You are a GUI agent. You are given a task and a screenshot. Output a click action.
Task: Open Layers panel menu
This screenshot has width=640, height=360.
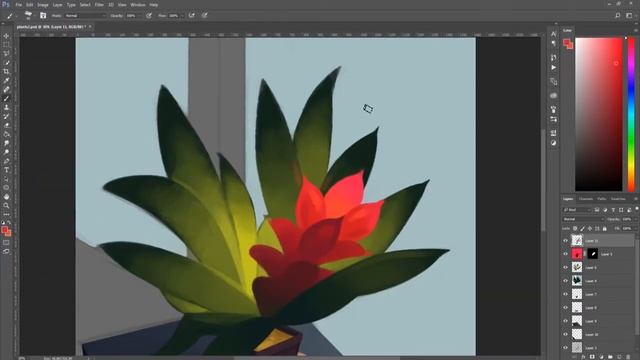tap(636, 199)
